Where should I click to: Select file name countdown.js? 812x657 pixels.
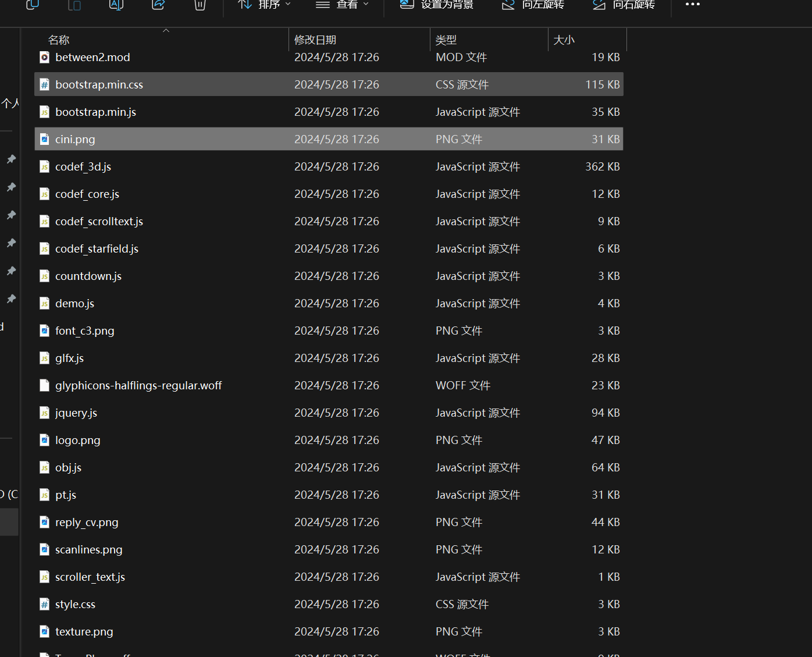[x=88, y=276]
